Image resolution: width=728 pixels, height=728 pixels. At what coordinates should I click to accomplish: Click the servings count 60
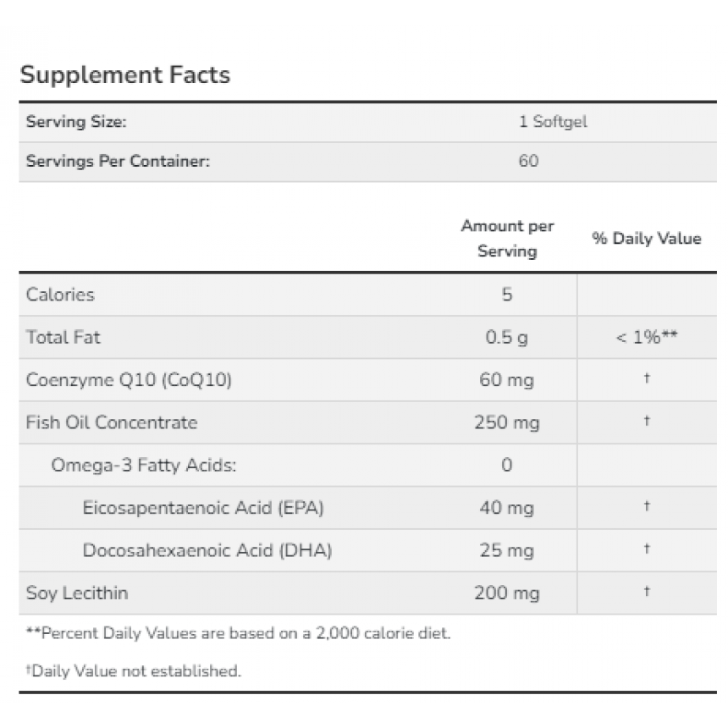(x=528, y=161)
